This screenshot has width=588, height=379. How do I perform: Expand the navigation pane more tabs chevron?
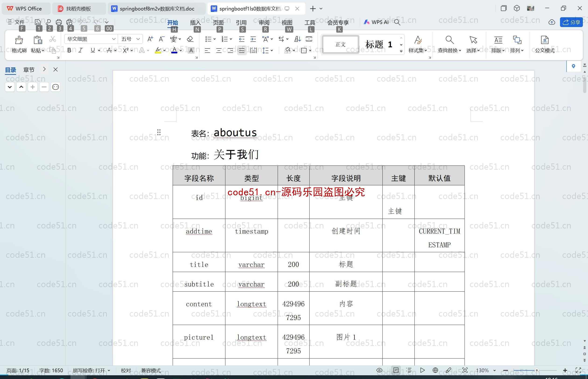click(x=44, y=69)
